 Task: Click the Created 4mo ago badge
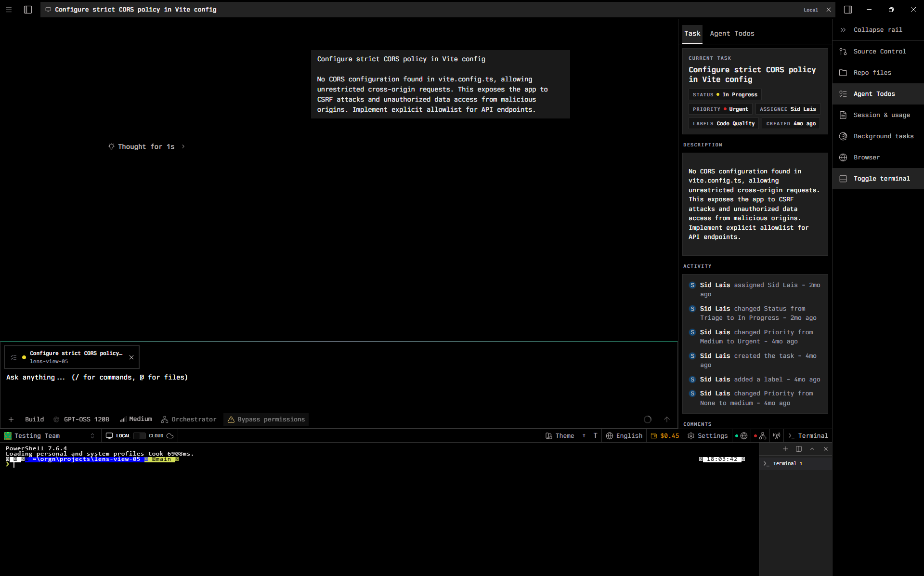(x=791, y=124)
